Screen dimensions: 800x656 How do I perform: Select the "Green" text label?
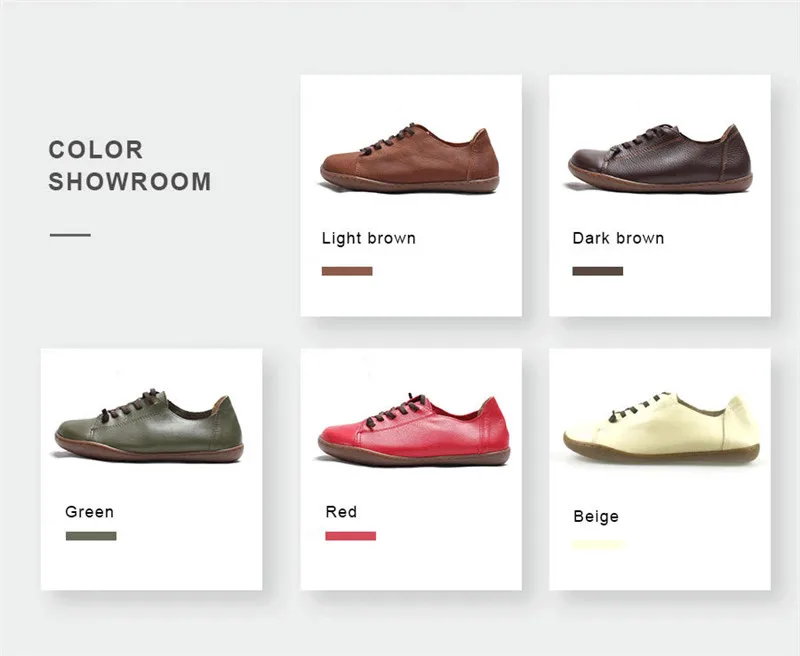[89, 512]
